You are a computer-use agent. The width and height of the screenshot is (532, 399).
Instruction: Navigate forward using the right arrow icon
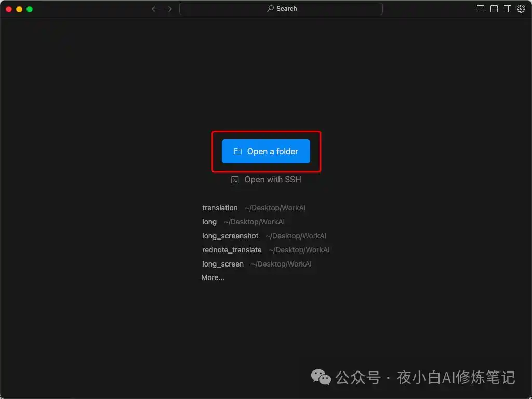coord(168,8)
